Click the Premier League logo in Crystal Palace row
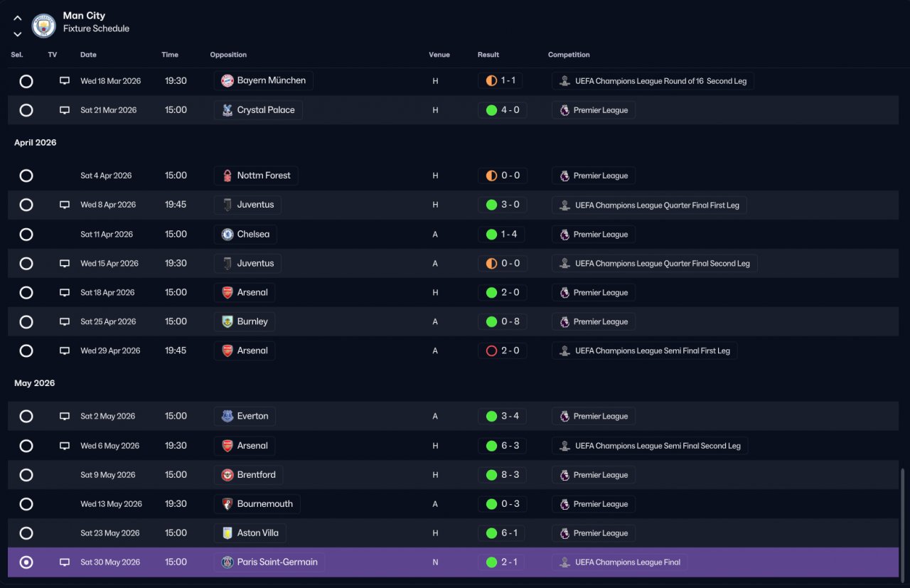Screen dimensions: 910x588 pyautogui.click(x=564, y=110)
